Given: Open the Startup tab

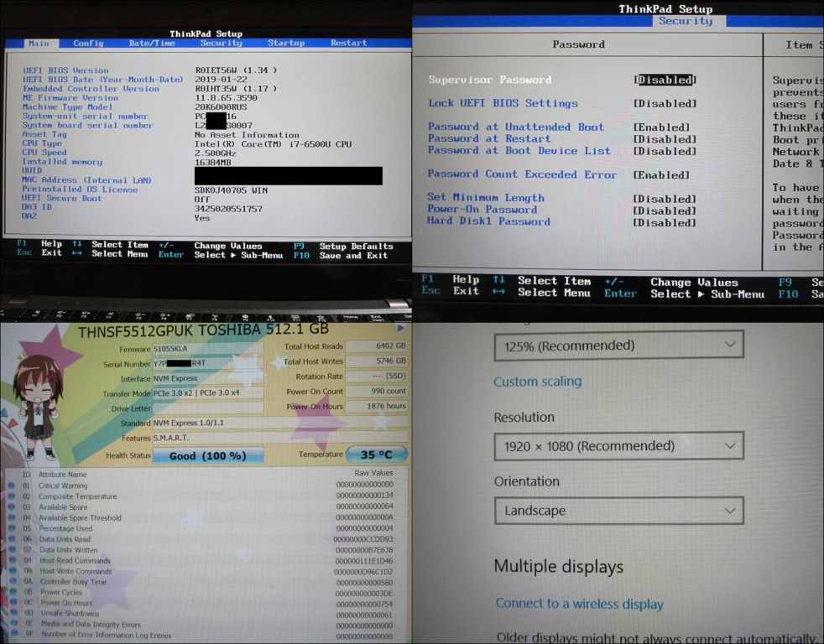Looking at the screenshot, I should (286, 43).
